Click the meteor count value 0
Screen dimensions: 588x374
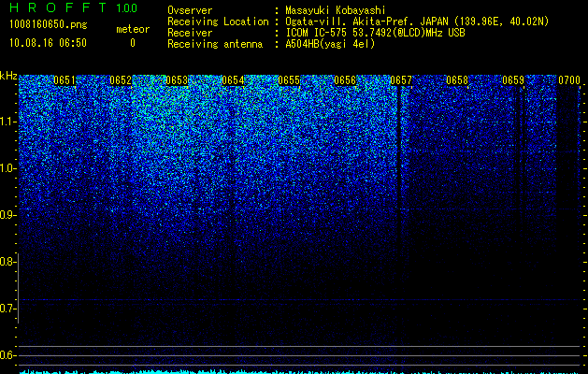coord(133,43)
